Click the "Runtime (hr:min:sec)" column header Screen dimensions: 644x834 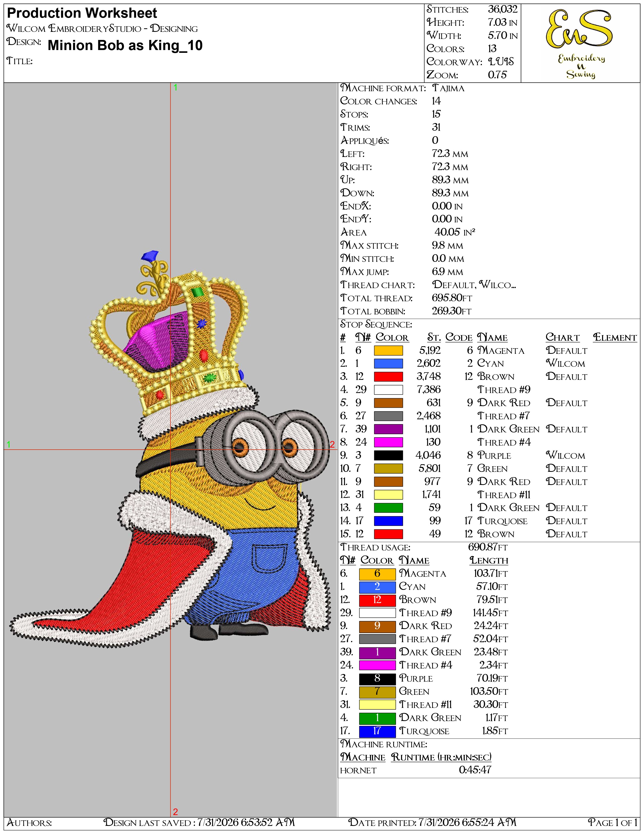441,757
